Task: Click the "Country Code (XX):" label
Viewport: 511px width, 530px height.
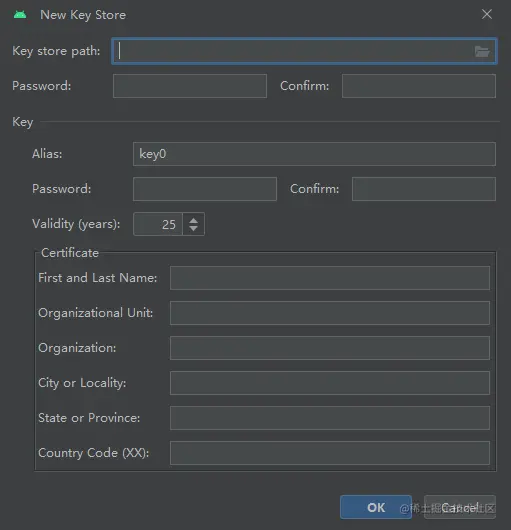Action: click(94, 453)
